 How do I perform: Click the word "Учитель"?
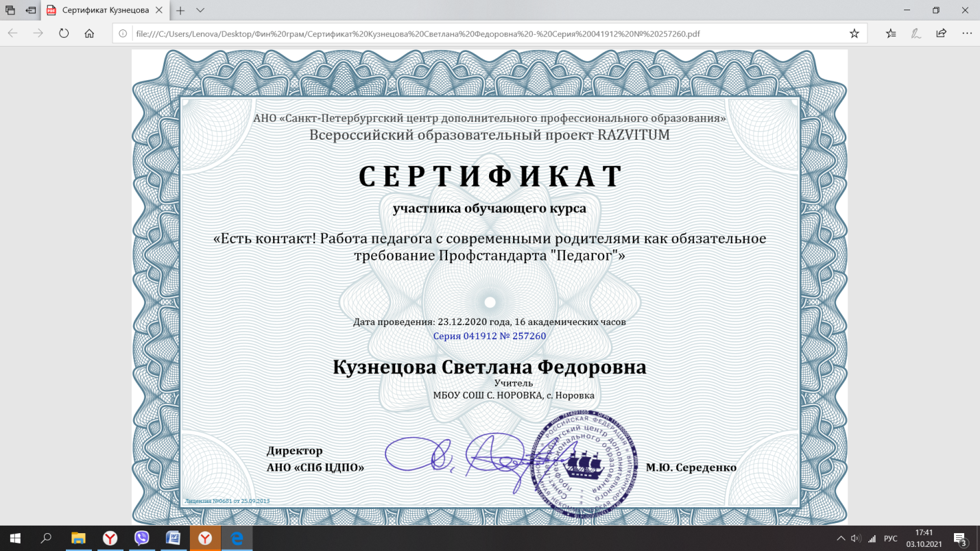514,383
